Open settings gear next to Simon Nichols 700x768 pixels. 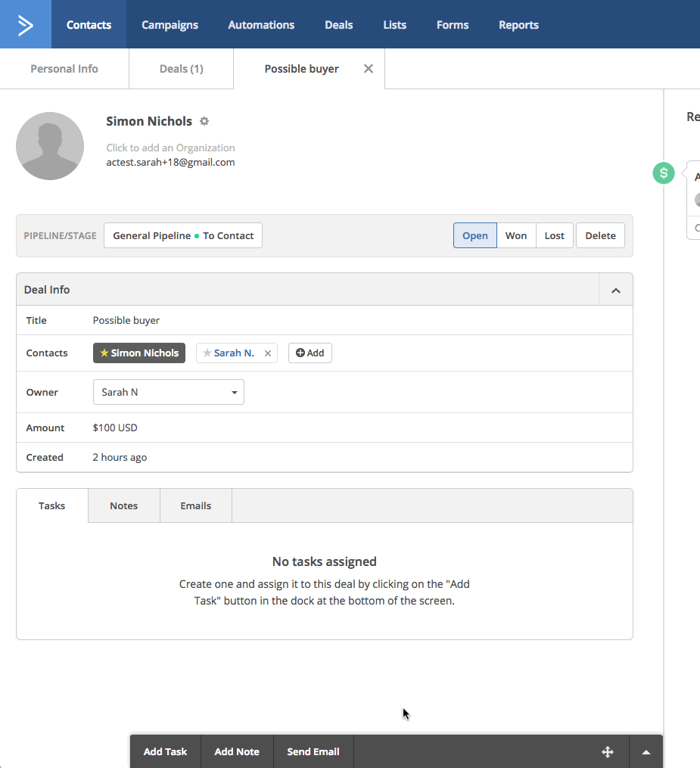204,121
